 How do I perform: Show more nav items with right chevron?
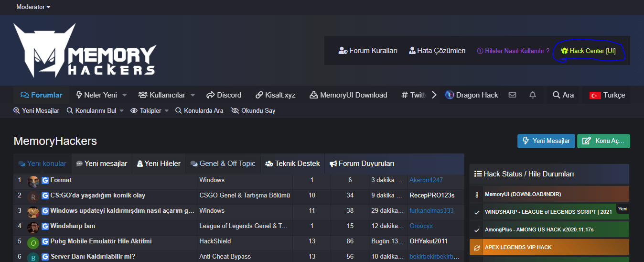434,95
